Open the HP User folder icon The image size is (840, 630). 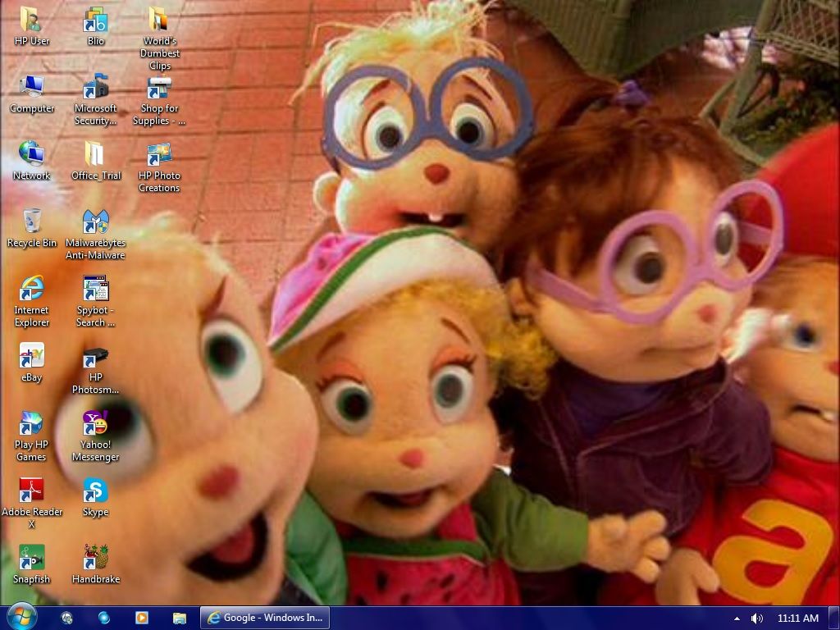point(32,25)
